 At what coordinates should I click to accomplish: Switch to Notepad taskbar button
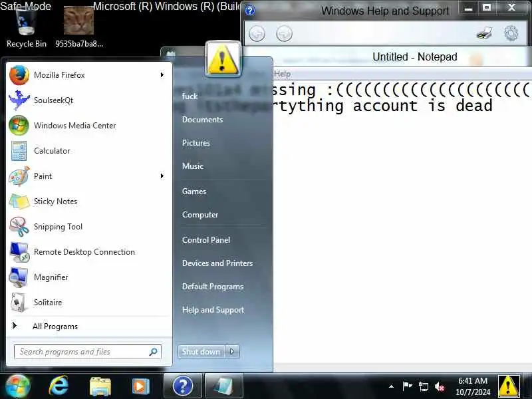tap(224, 386)
